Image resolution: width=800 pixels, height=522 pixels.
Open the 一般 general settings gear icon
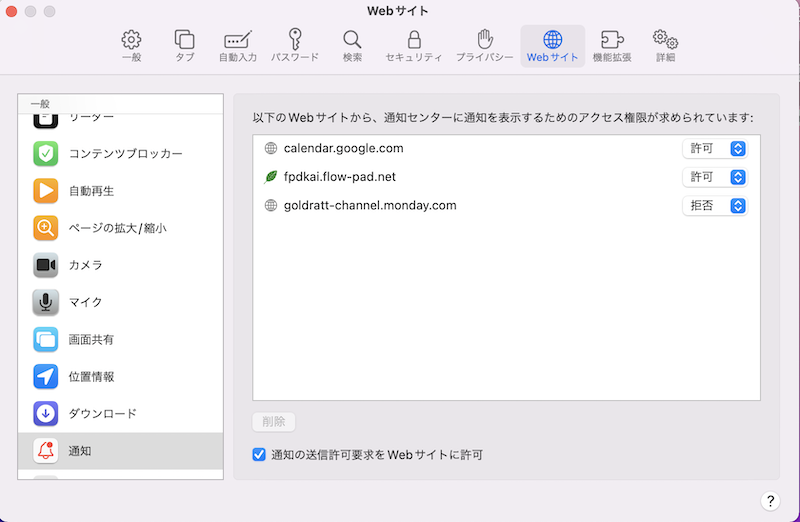[x=131, y=40]
